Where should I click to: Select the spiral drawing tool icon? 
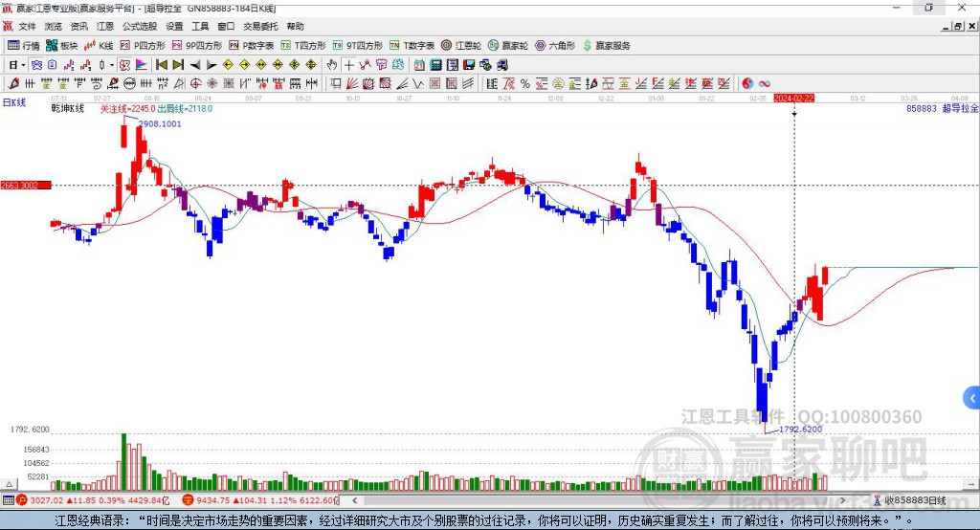(x=97, y=84)
